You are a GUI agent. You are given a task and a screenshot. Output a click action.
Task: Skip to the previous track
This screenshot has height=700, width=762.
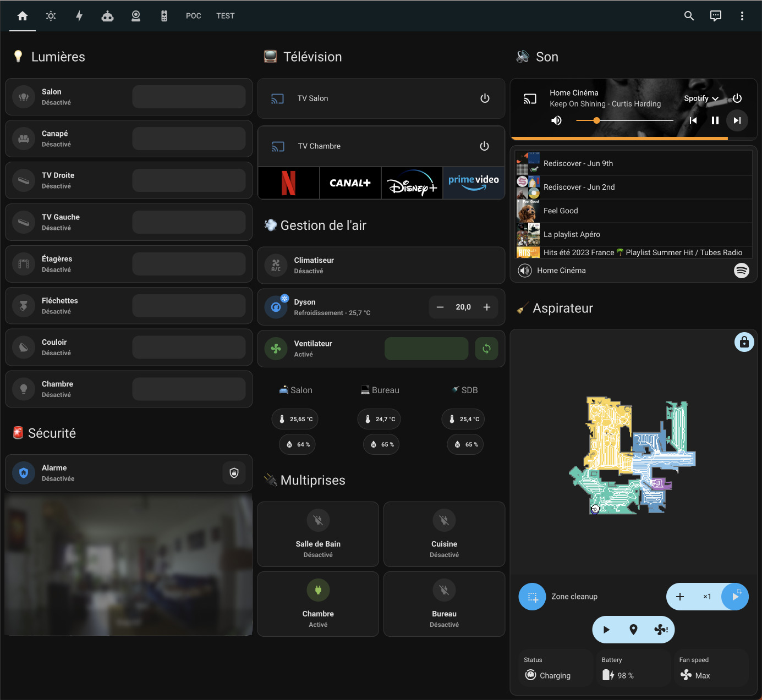693,120
